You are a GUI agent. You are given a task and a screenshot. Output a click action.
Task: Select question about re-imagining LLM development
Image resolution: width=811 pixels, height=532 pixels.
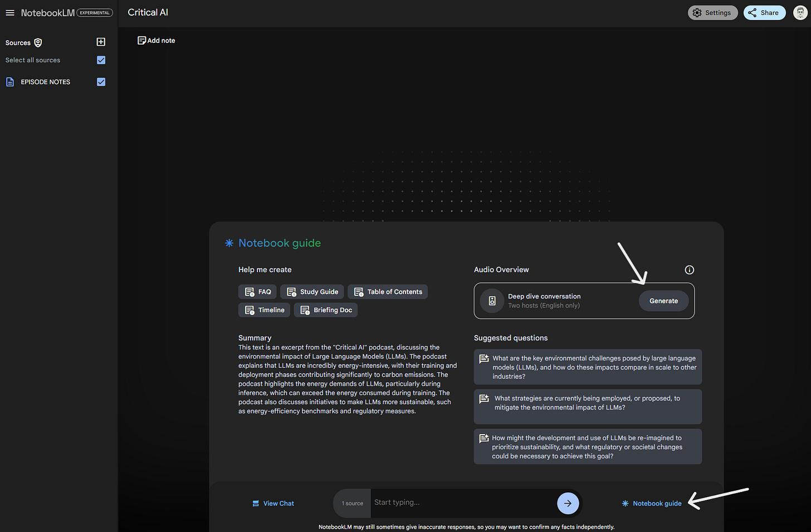click(x=588, y=446)
